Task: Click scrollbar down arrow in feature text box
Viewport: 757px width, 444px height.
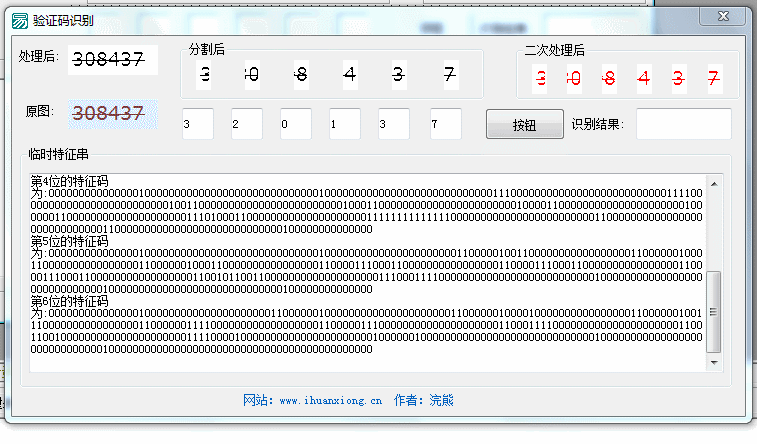Action: point(714,362)
